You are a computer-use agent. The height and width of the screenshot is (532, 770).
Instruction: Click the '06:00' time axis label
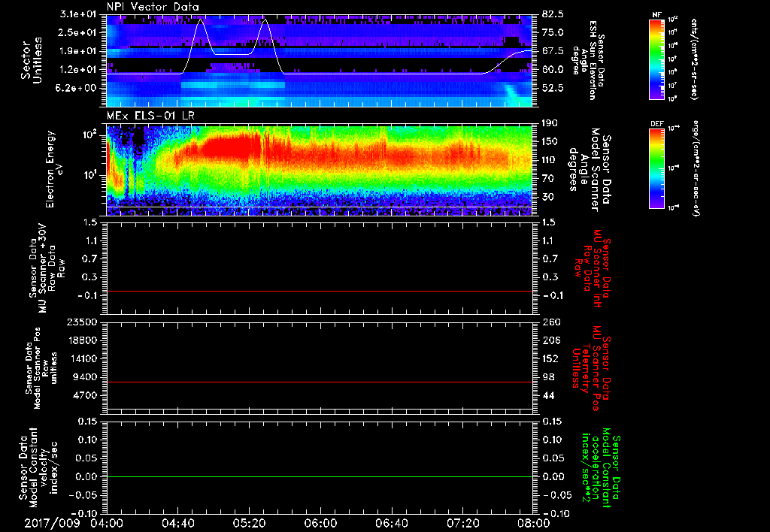[x=320, y=523]
